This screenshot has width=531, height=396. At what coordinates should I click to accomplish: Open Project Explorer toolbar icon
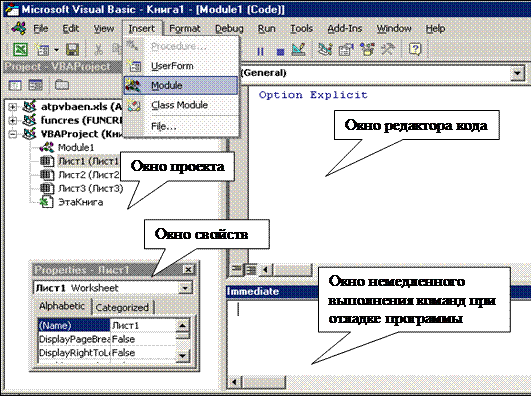click(325, 50)
